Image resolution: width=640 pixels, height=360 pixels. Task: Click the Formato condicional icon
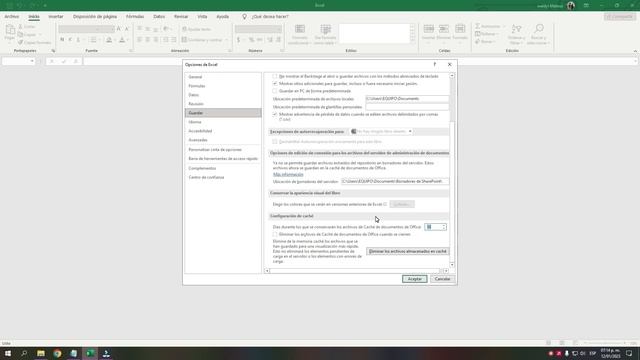(300, 29)
